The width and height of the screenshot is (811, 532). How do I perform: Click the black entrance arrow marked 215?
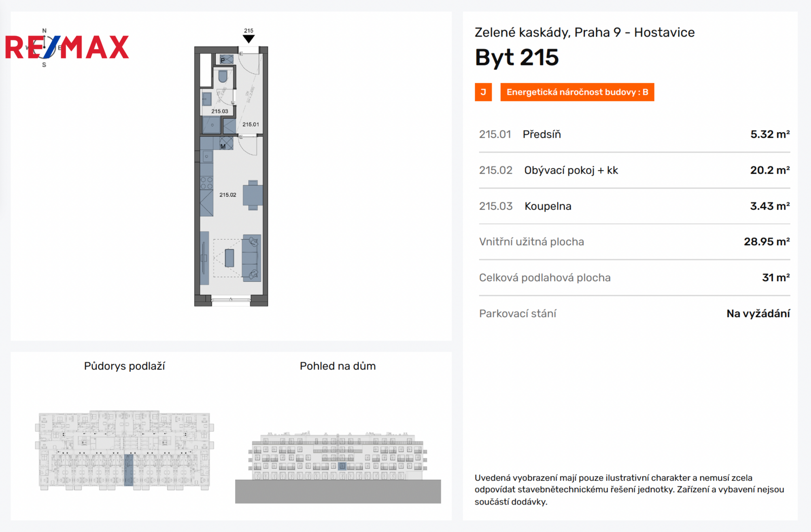click(248, 39)
